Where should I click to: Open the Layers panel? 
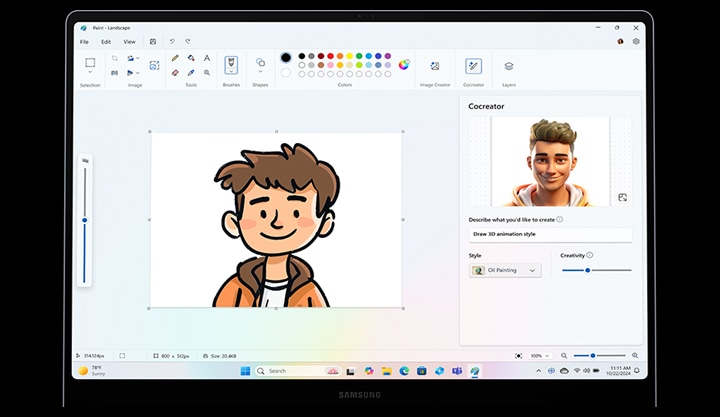click(509, 66)
